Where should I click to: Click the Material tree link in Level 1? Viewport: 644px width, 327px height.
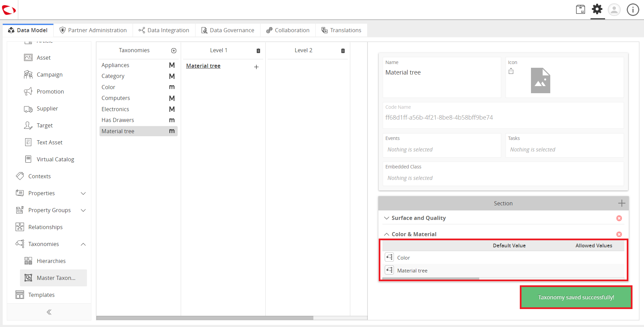[x=203, y=66]
